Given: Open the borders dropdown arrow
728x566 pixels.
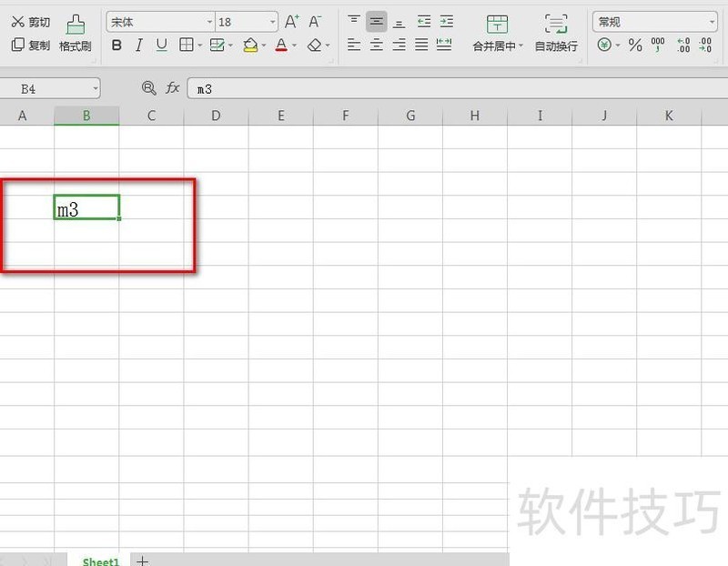Looking at the screenshot, I should pos(200,45).
